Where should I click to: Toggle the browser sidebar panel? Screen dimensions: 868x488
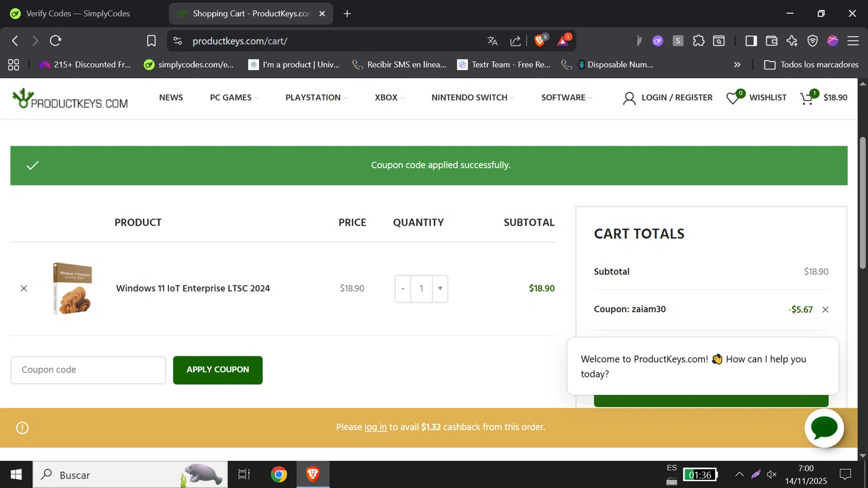[x=751, y=40]
